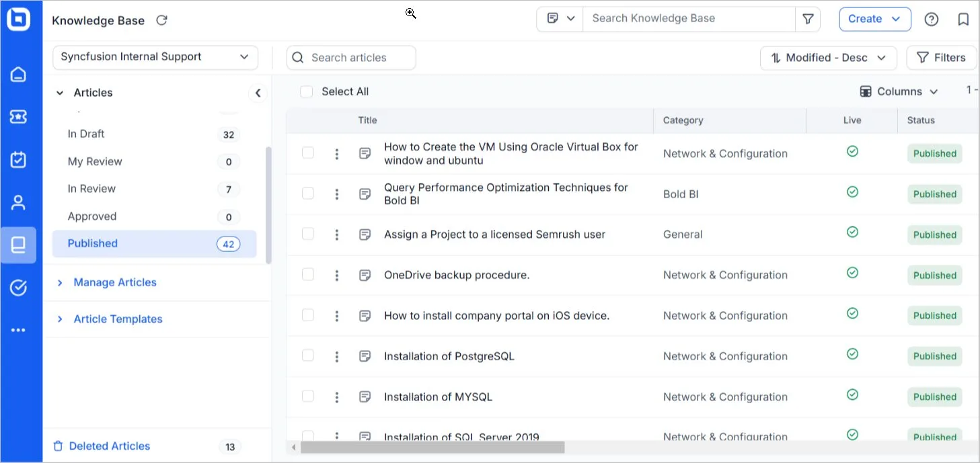The image size is (980, 463).
Task: Click the left arrow of horizontal scrollbar
Action: (x=293, y=447)
